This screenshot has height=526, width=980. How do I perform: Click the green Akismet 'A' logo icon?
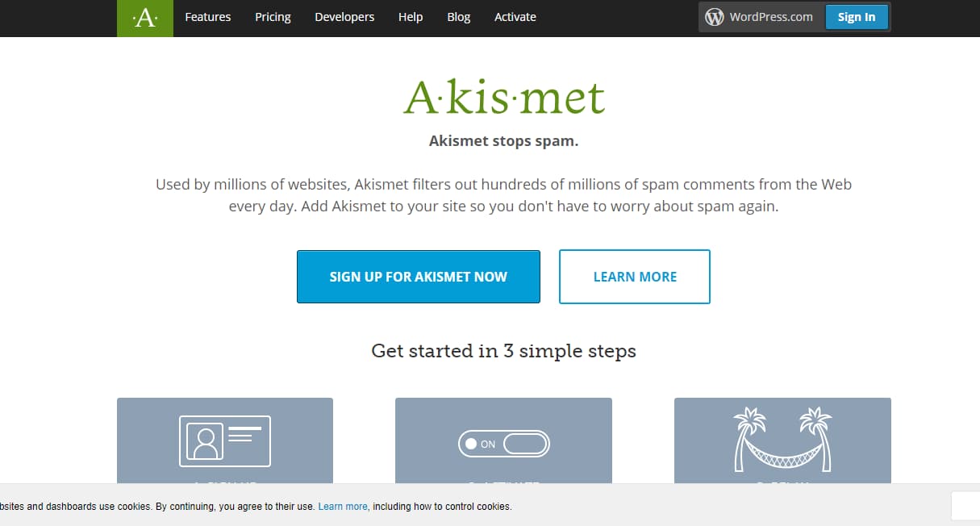(x=144, y=17)
